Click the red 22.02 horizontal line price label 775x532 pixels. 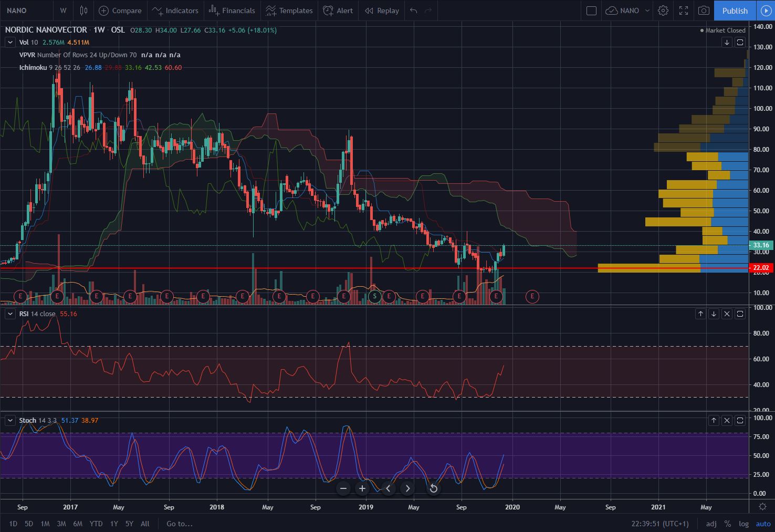click(761, 268)
